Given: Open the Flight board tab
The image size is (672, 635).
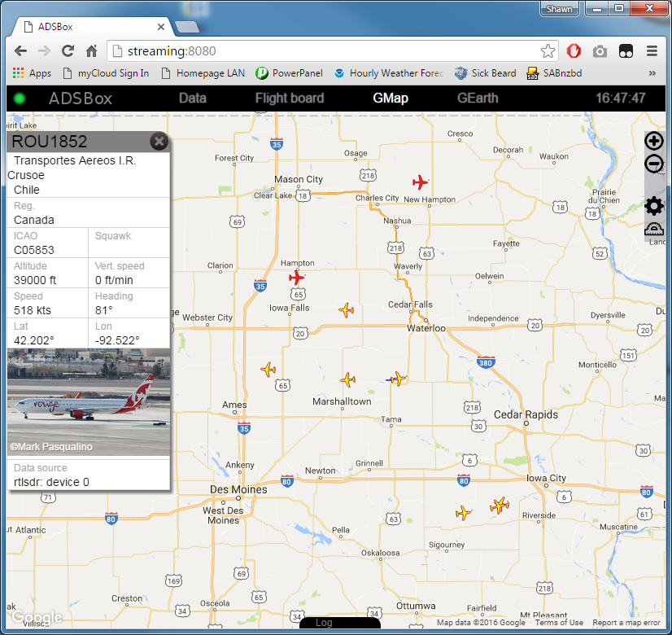Looking at the screenshot, I should tap(290, 99).
